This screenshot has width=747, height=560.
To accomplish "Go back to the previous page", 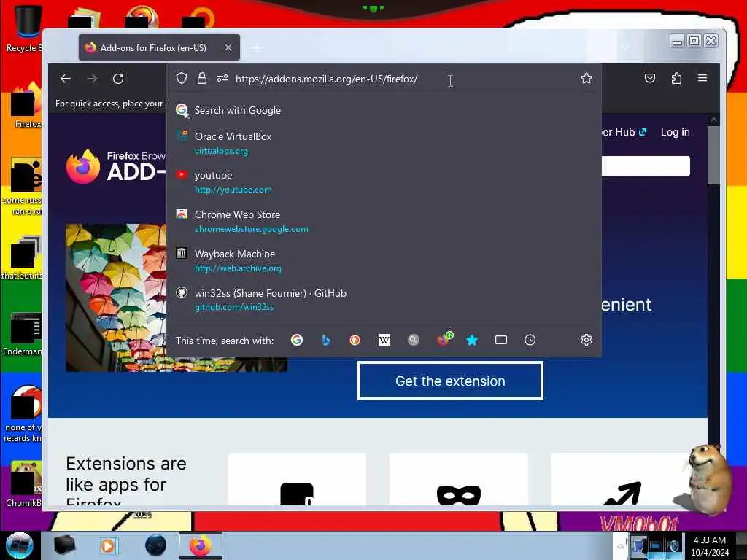I will [x=66, y=79].
